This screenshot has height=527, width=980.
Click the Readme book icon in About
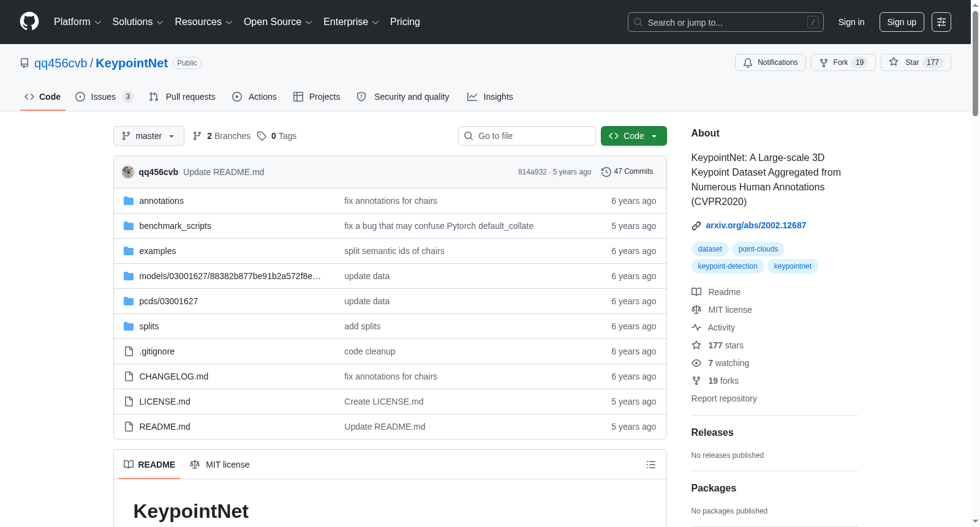pos(696,292)
